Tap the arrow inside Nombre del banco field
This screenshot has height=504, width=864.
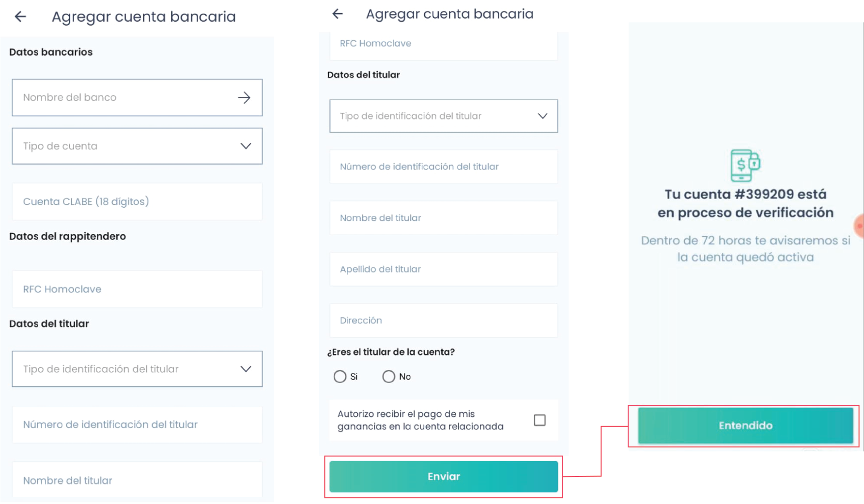(245, 97)
